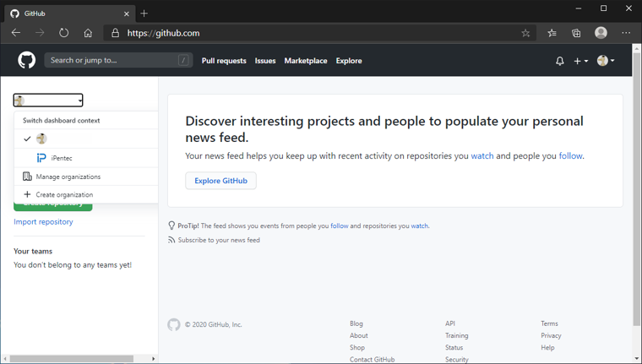Click the slash shortcut key hint in search

tap(183, 61)
